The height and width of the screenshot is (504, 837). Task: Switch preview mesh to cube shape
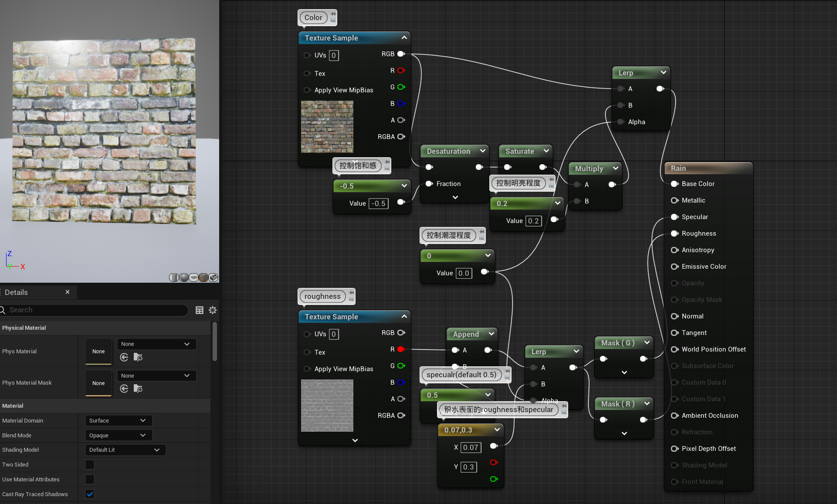point(203,277)
